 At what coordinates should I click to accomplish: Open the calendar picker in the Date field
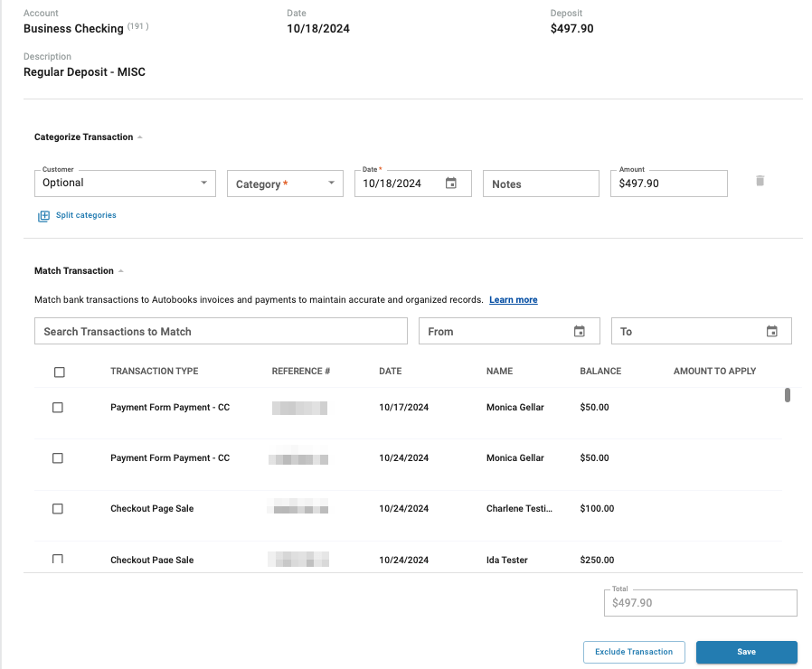pyautogui.click(x=450, y=183)
